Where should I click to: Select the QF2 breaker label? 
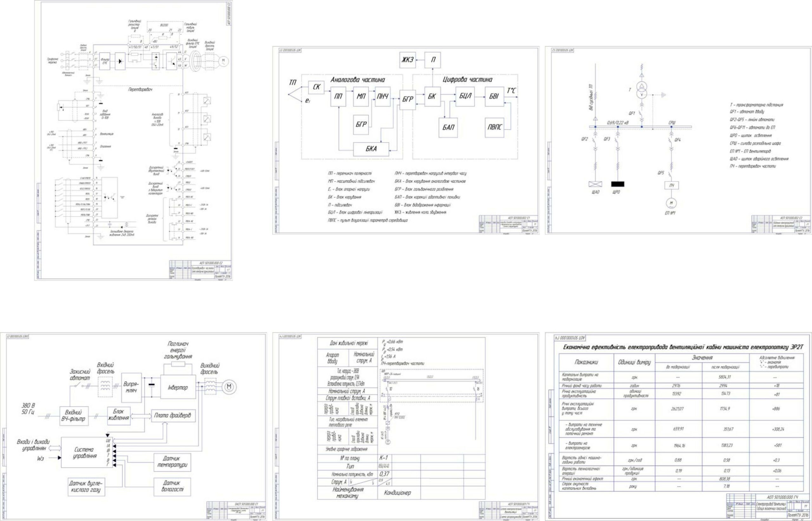pos(585,139)
